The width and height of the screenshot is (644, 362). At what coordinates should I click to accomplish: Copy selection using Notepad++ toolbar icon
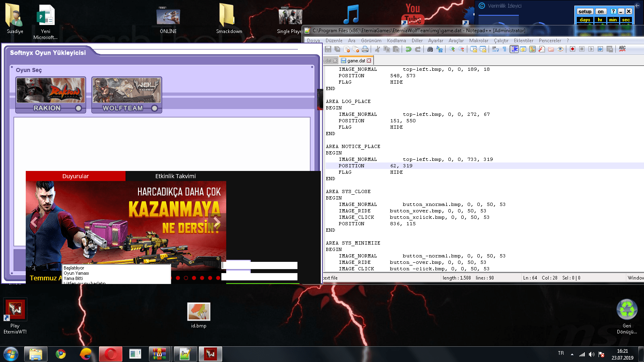point(387,49)
